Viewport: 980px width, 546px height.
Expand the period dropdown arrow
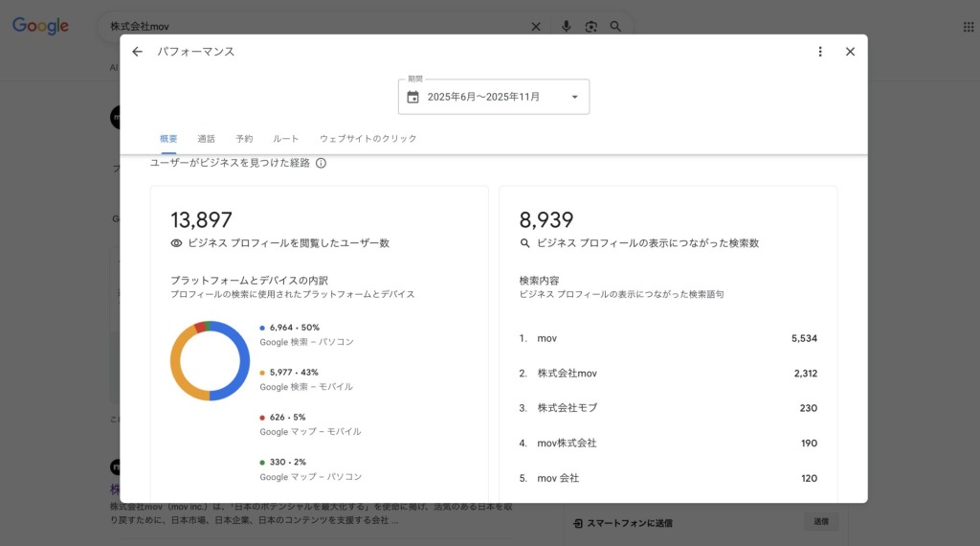(x=574, y=97)
